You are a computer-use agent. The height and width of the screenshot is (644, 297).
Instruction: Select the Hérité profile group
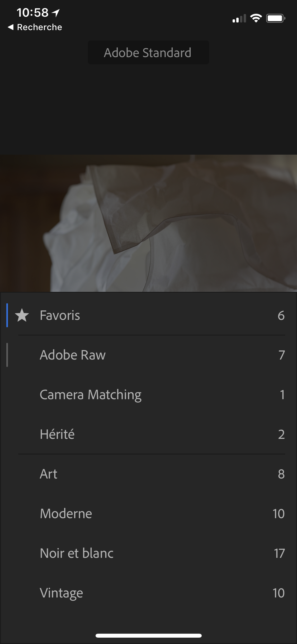click(57, 434)
